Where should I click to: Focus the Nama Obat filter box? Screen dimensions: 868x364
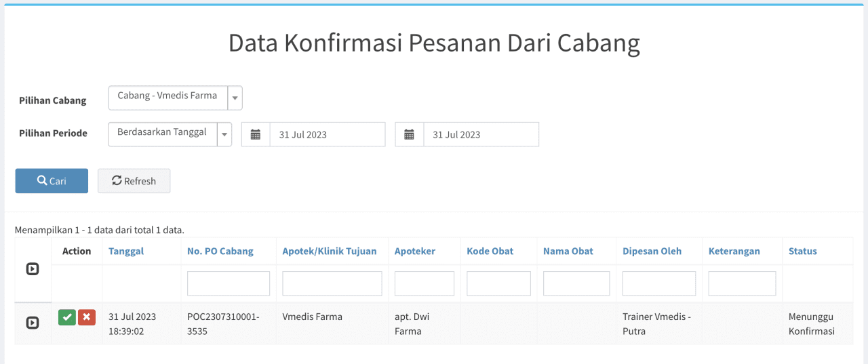[x=576, y=283]
